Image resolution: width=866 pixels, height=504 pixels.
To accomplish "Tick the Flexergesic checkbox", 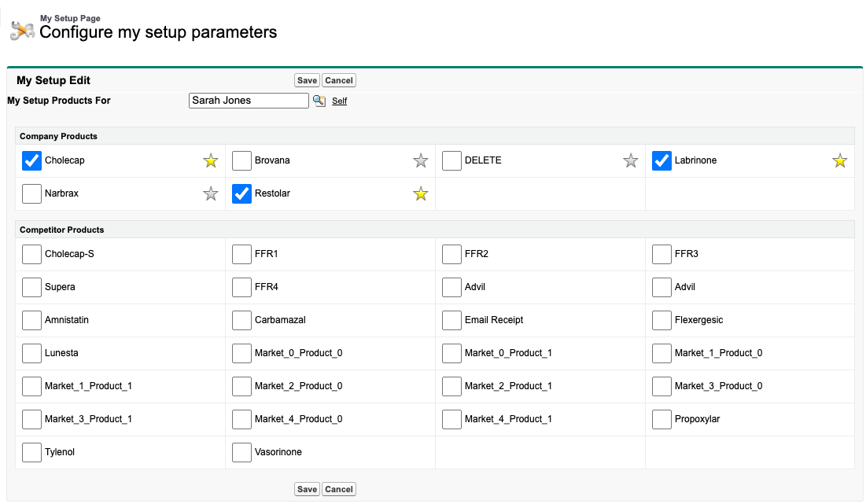I will [x=661, y=320].
